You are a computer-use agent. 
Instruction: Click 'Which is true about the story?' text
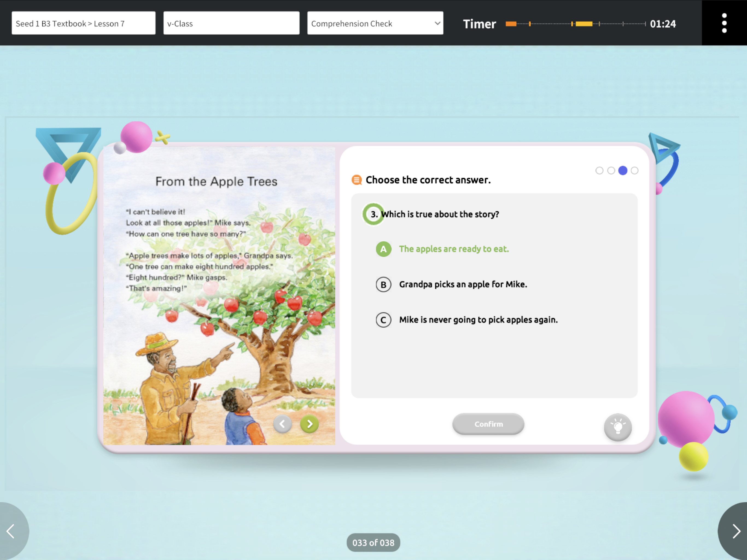[440, 214]
